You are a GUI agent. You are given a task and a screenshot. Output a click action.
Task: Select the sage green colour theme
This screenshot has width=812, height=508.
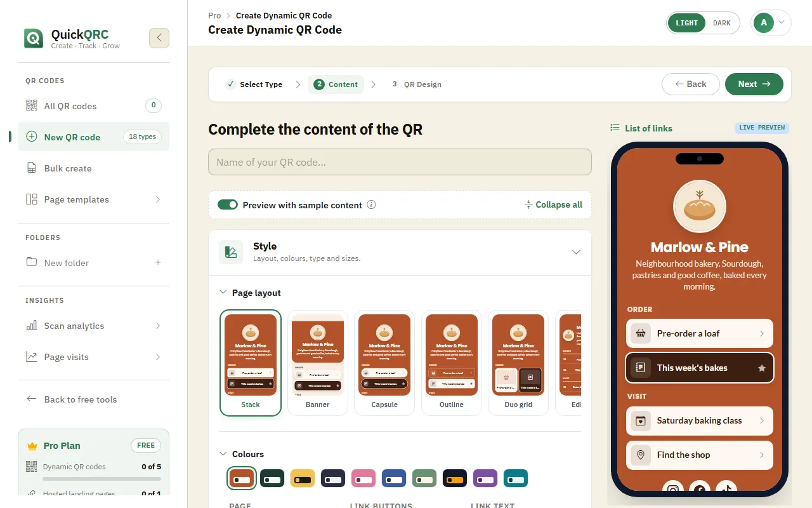(x=424, y=478)
